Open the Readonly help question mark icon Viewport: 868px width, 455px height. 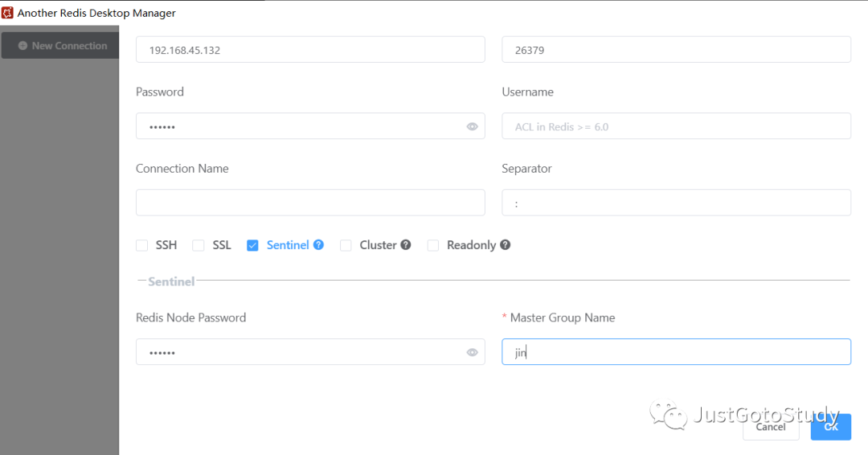tap(505, 244)
